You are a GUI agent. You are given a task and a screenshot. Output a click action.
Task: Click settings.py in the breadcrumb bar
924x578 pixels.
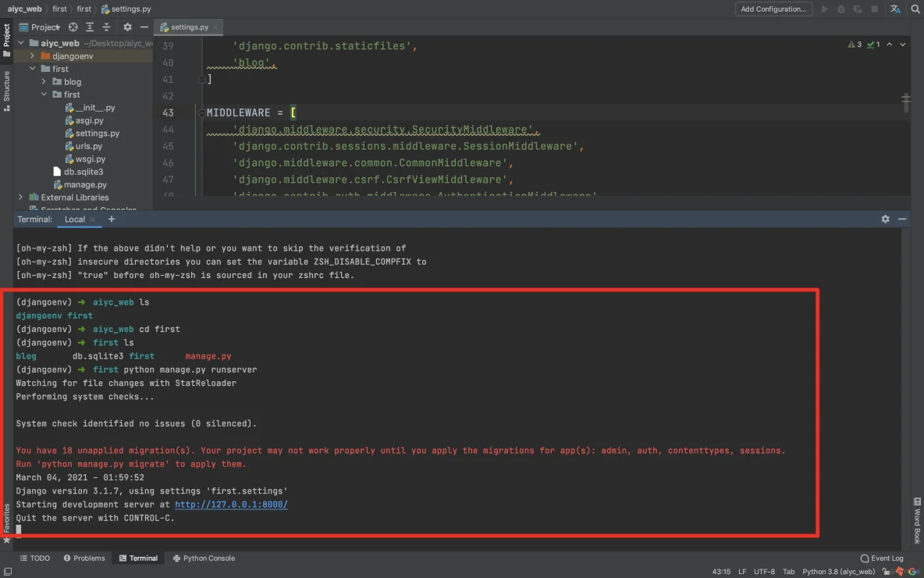click(x=126, y=9)
